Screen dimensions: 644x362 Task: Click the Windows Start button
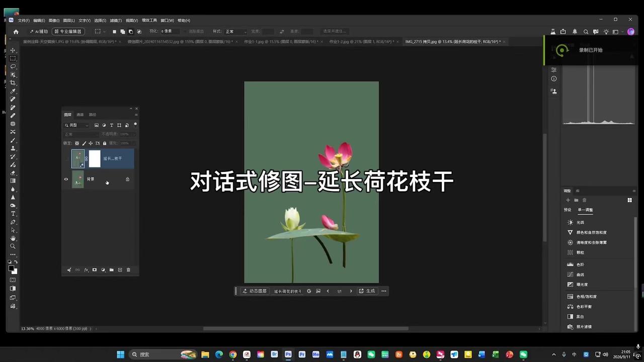[x=121, y=354]
